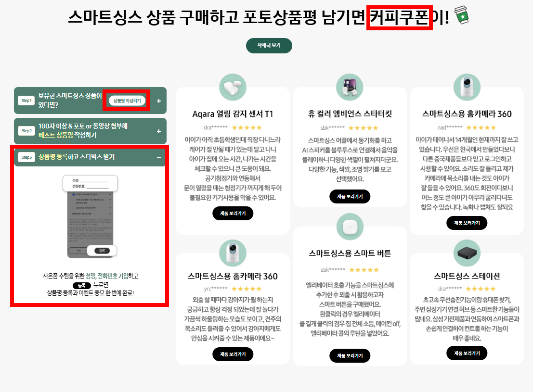This screenshot has width=533, height=392.
Task: Click the star rating on the Hue starter kit review
Action: [x=363, y=128]
